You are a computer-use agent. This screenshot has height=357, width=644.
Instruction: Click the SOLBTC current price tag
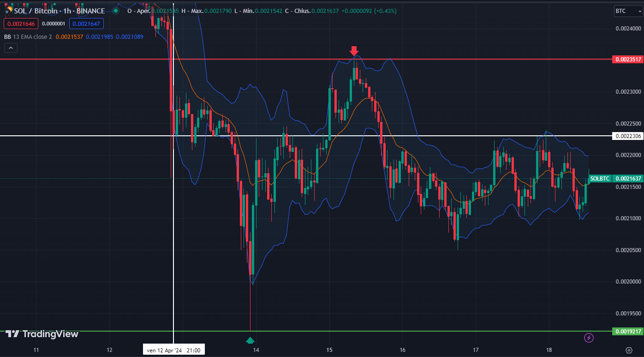click(600, 178)
